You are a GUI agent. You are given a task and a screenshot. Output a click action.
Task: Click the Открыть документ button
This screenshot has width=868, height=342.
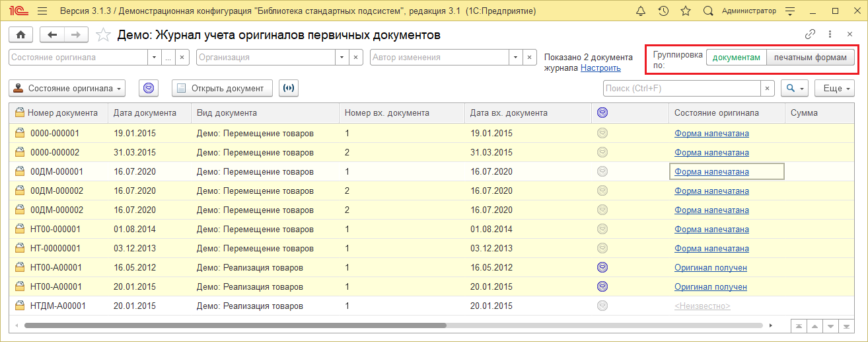(222, 88)
